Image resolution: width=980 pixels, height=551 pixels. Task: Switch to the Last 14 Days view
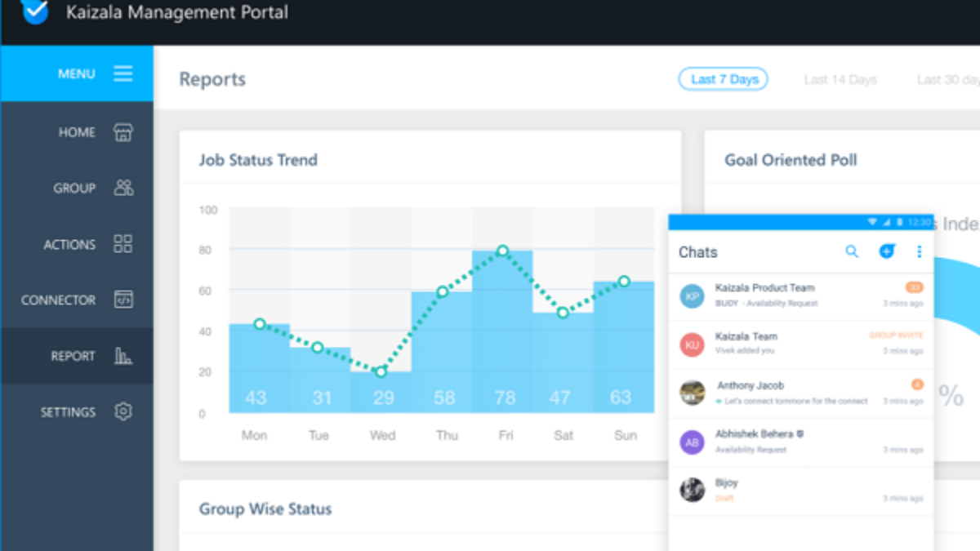[x=840, y=79]
